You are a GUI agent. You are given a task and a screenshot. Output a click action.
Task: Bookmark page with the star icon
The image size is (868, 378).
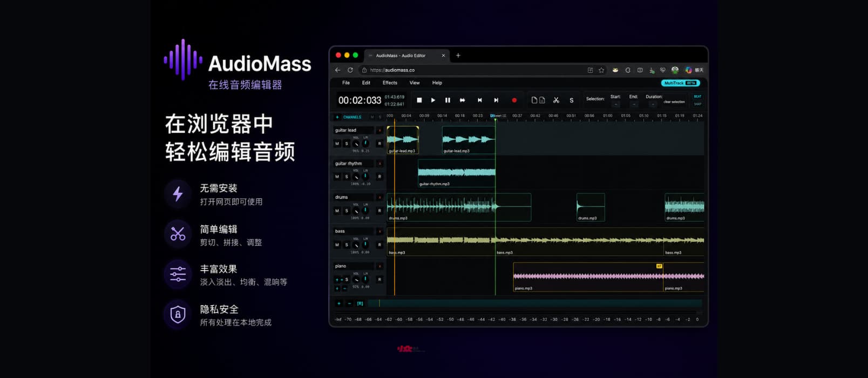point(601,70)
